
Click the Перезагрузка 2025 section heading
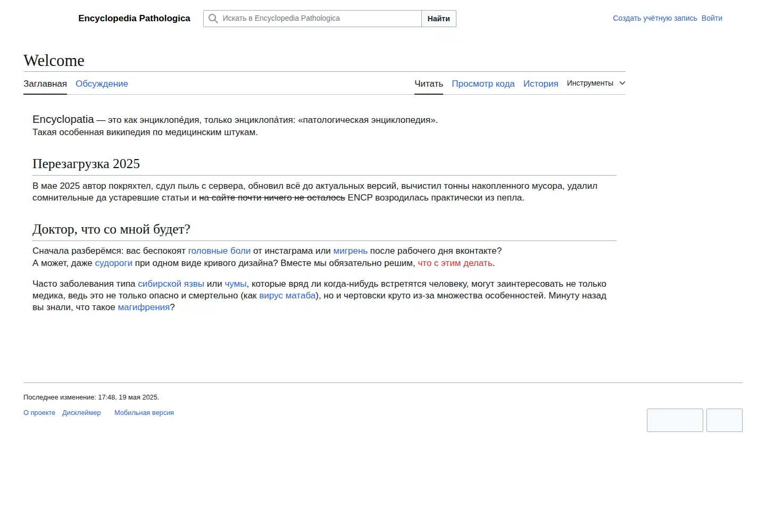click(x=86, y=164)
